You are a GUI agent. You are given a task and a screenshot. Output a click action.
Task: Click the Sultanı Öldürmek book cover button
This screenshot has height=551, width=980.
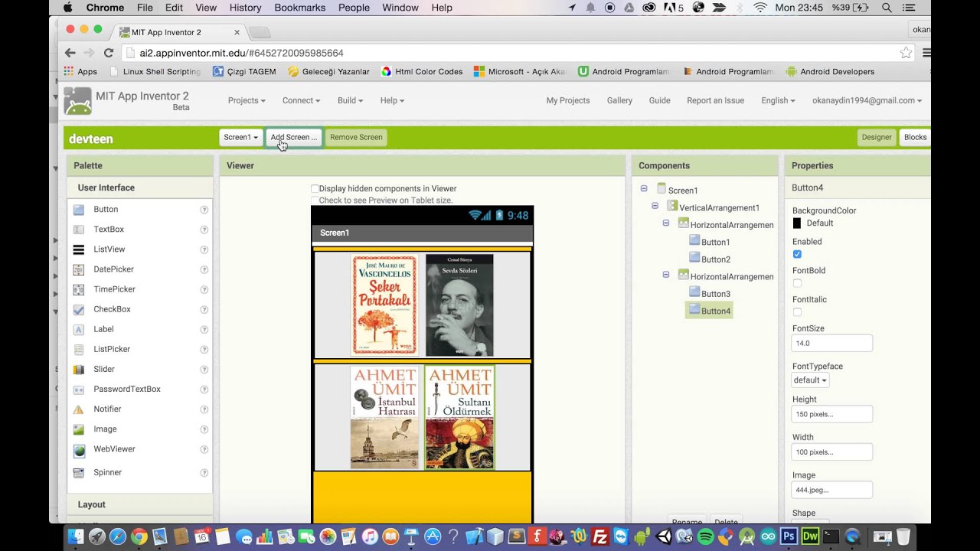(459, 418)
